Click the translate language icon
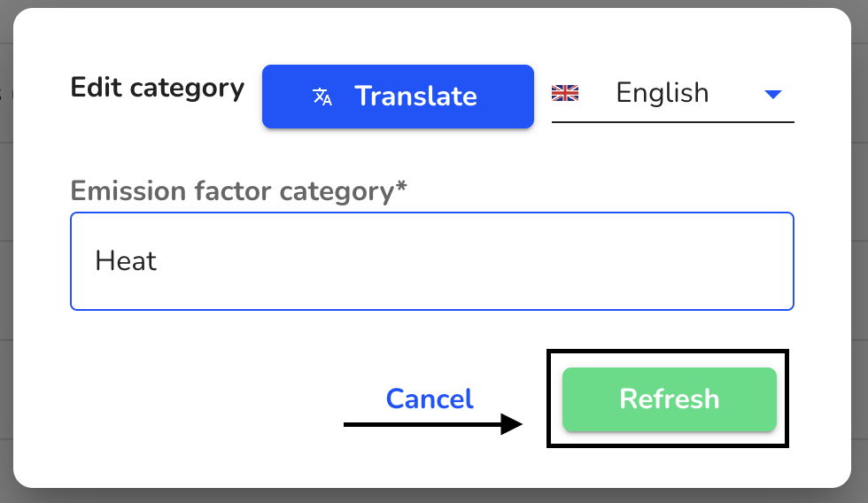The height and width of the screenshot is (503, 868). click(322, 97)
